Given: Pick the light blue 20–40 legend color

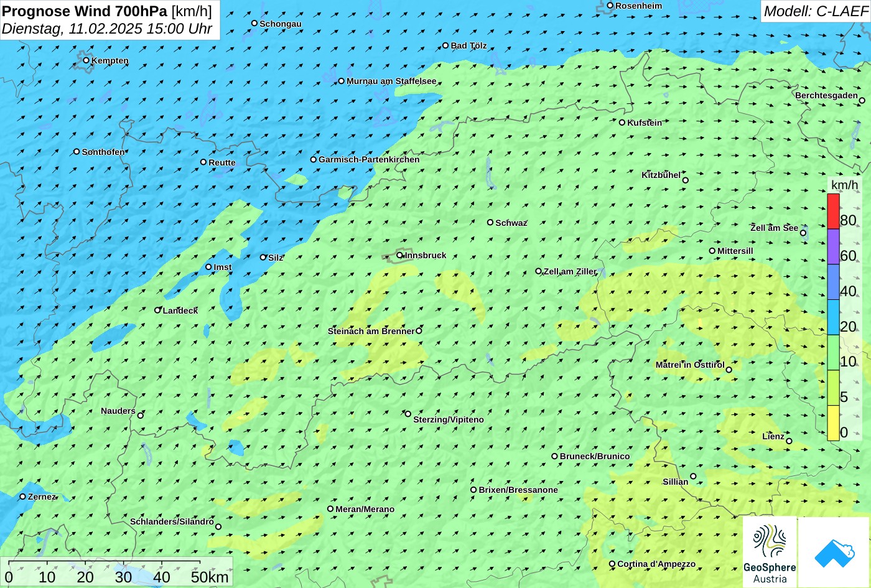Looking at the screenshot, I should tap(833, 317).
